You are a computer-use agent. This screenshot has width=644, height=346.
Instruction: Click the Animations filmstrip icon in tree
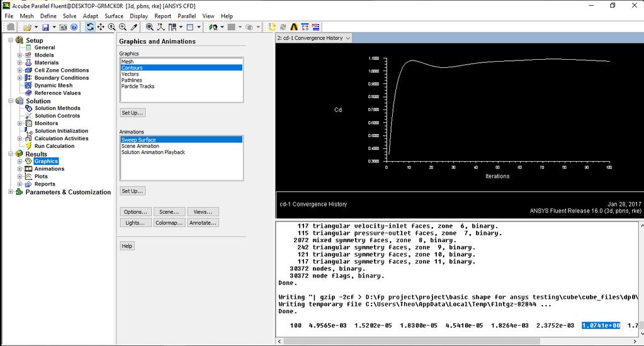point(28,169)
